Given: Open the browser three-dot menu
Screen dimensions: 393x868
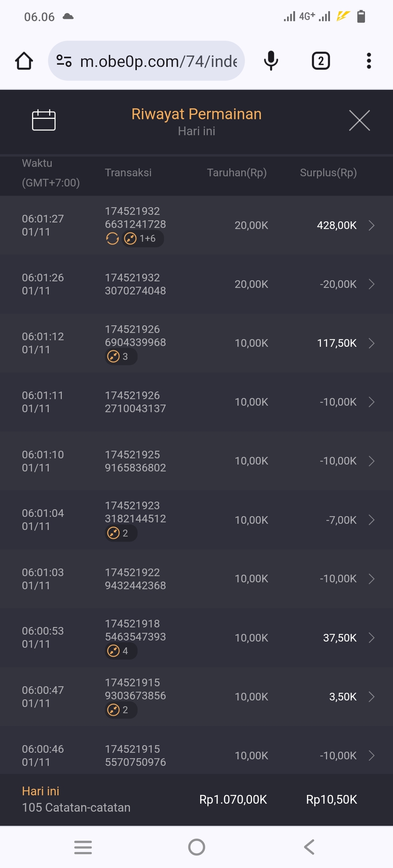Looking at the screenshot, I should click(369, 61).
